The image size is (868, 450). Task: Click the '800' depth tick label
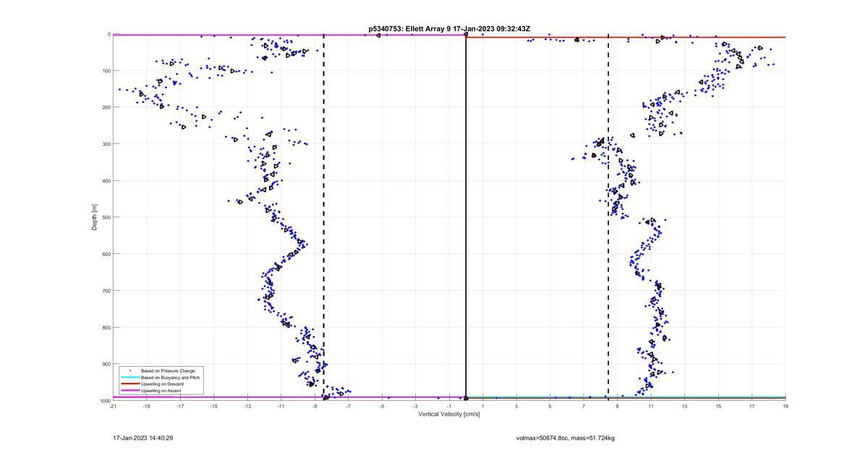tap(106, 327)
